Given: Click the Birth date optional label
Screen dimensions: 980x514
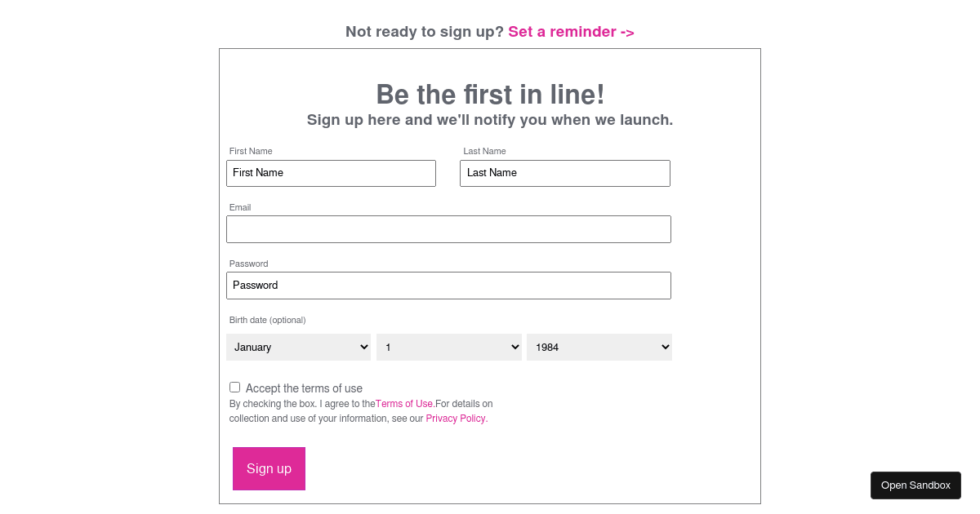Looking at the screenshot, I should (267, 320).
